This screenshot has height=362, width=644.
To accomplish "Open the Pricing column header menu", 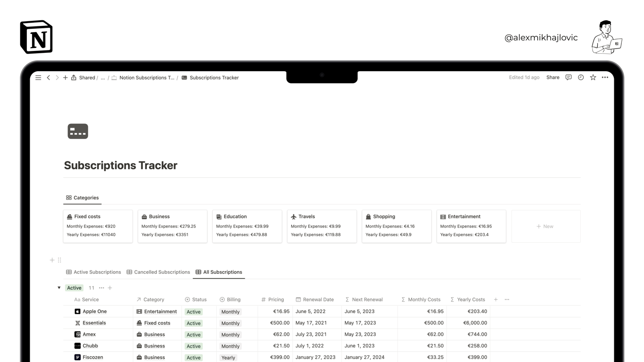I will click(272, 299).
